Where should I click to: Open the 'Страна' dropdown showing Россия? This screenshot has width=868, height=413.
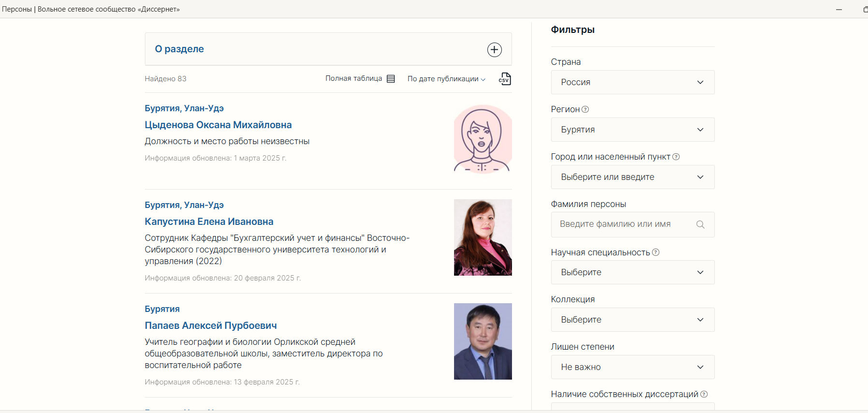[632, 82]
